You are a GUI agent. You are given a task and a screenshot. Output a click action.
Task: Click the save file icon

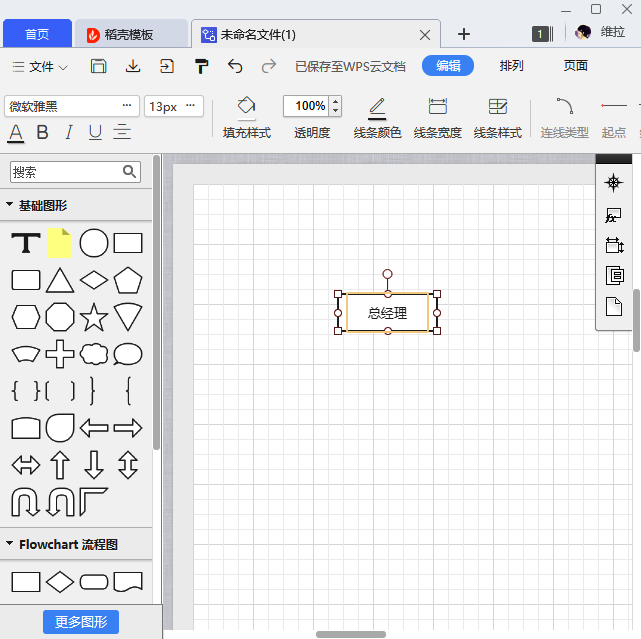coord(99,66)
